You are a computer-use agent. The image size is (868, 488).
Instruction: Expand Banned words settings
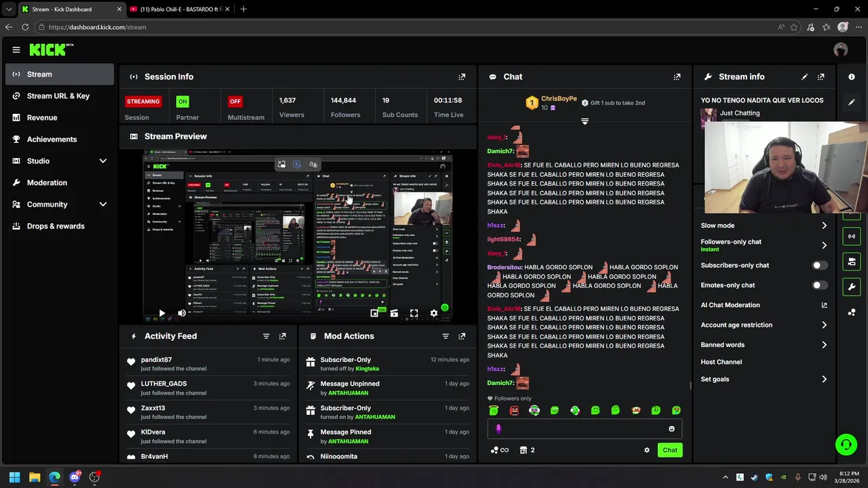pyautogui.click(x=824, y=345)
